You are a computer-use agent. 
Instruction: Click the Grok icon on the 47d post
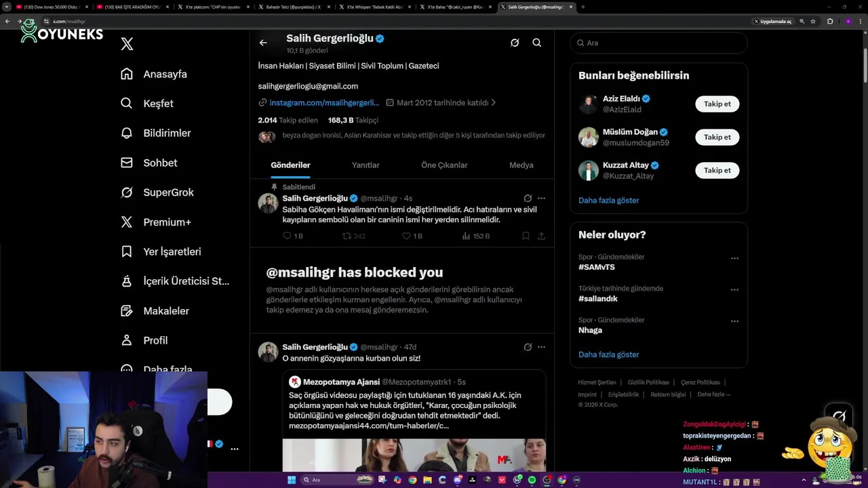click(x=528, y=347)
